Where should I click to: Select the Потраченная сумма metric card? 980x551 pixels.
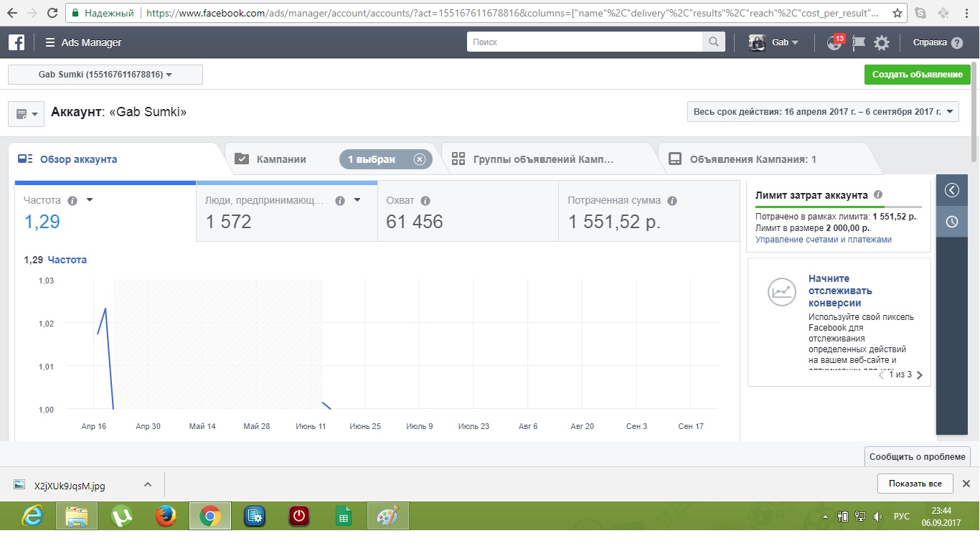tap(649, 211)
